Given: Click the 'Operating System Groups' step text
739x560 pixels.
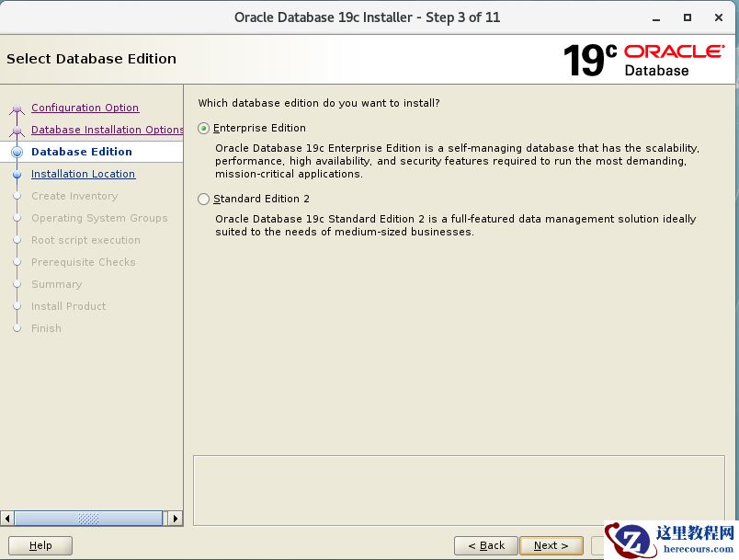Looking at the screenshot, I should tap(99, 218).
